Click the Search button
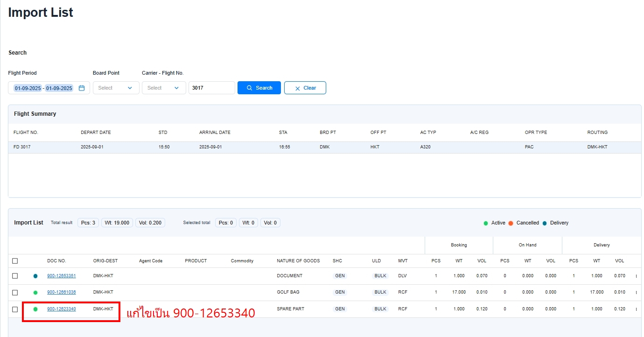Screen dimensions: 644x337 coord(259,88)
